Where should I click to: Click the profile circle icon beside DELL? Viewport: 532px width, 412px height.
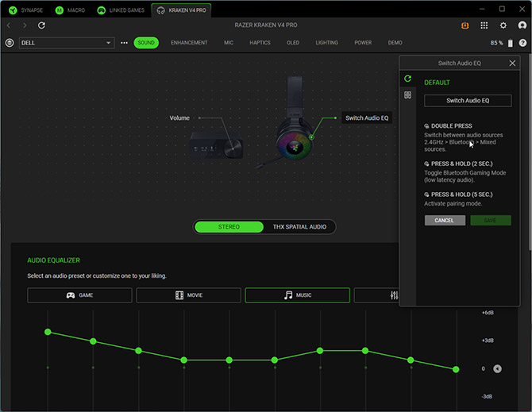[x=10, y=43]
